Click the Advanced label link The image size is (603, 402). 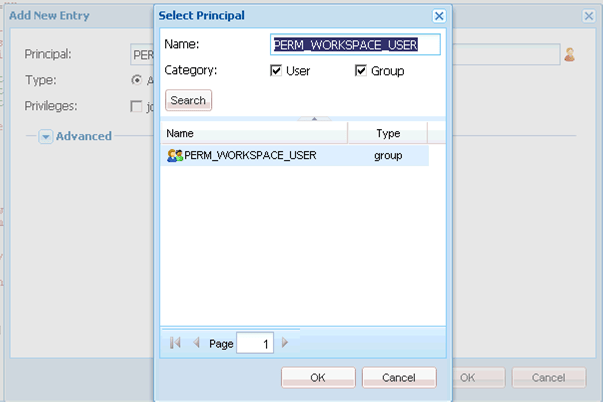point(84,136)
